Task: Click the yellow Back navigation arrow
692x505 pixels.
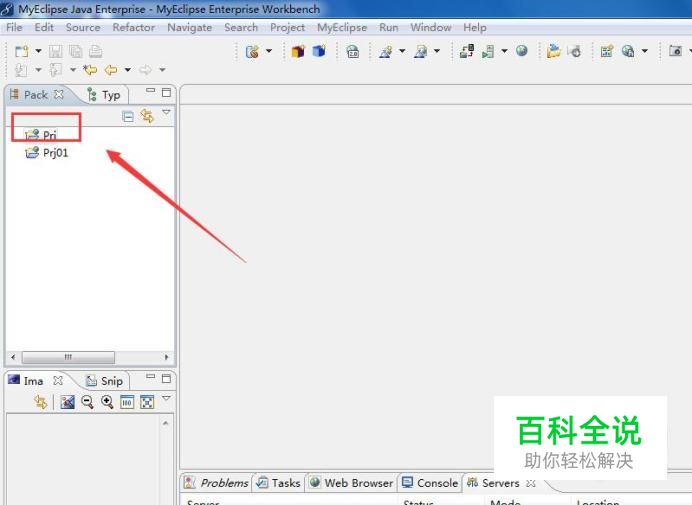Action: [111, 70]
